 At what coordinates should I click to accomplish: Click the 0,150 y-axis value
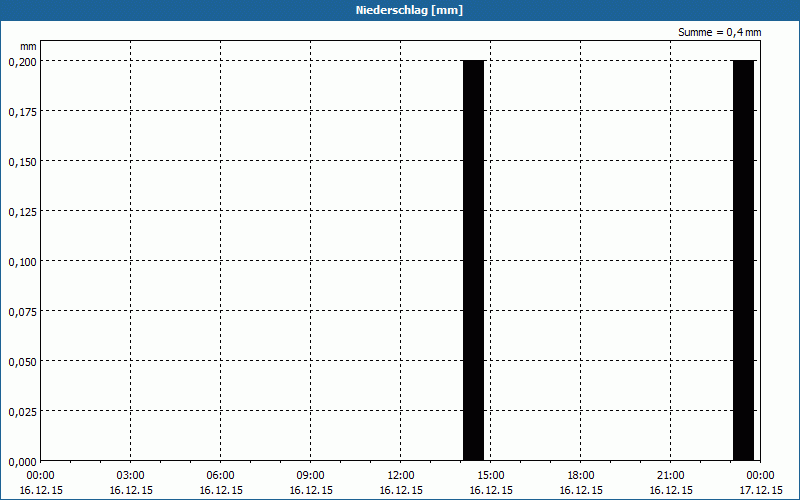point(22,162)
